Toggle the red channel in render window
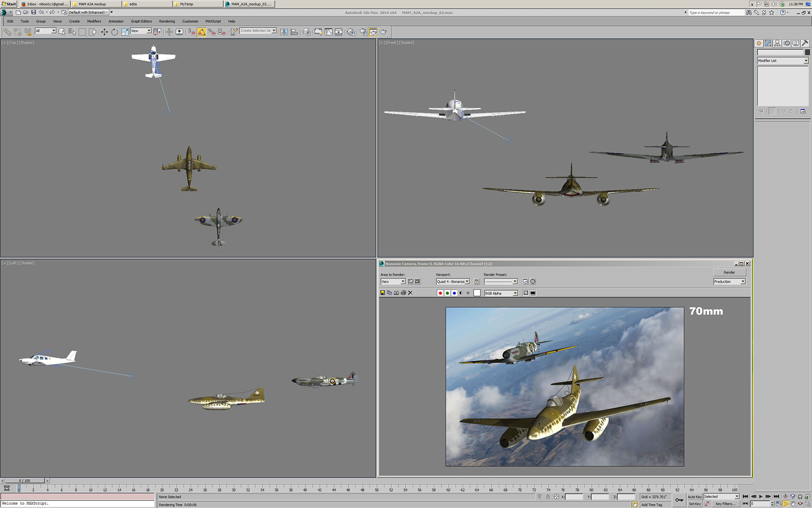 [x=440, y=293]
